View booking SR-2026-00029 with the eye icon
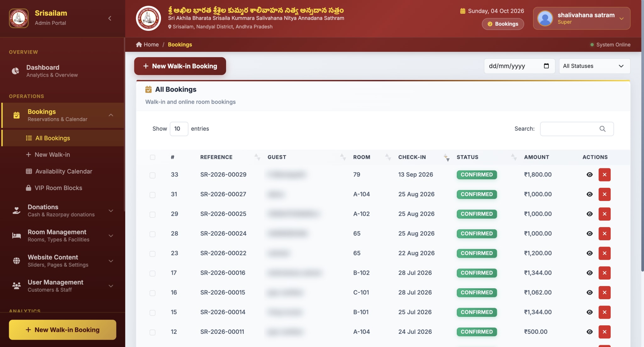 [590, 175]
